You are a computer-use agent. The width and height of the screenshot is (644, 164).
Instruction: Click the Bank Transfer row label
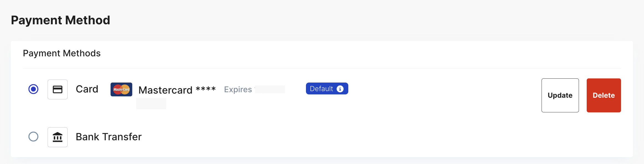tap(109, 137)
